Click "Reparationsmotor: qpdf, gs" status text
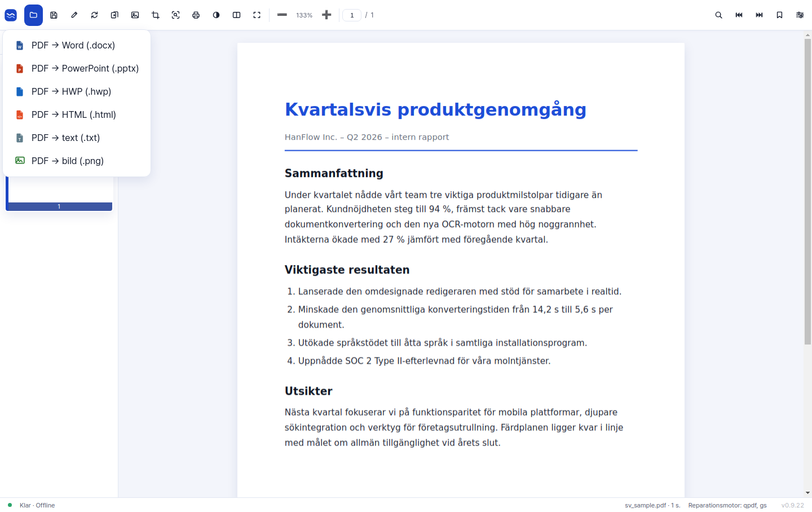Image resolution: width=812 pixels, height=512 pixels. pyautogui.click(x=727, y=505)
